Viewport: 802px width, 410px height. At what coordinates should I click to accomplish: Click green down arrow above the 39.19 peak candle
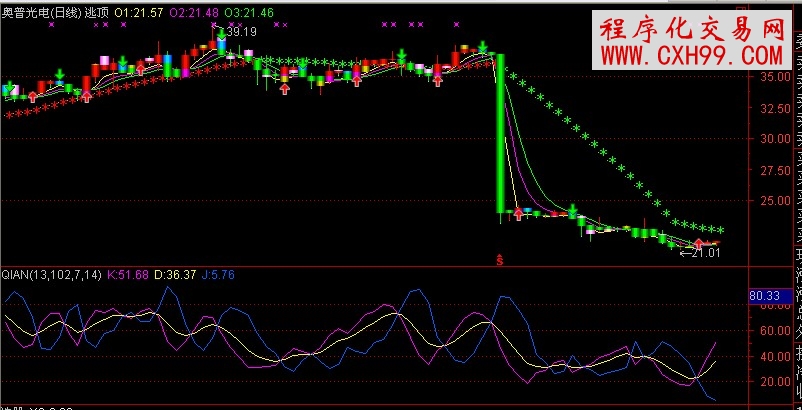pyautogui.click(x=219, y=33)
